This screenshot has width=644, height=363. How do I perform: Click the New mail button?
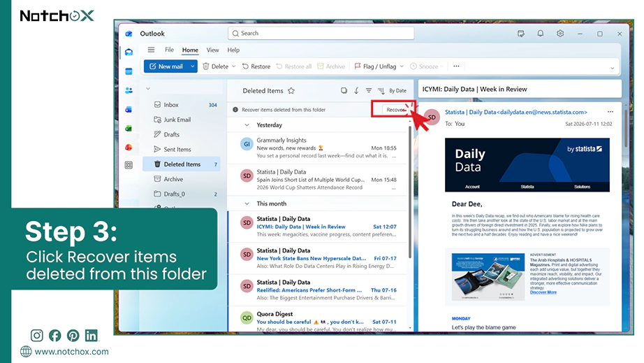[x=166, y=66]
